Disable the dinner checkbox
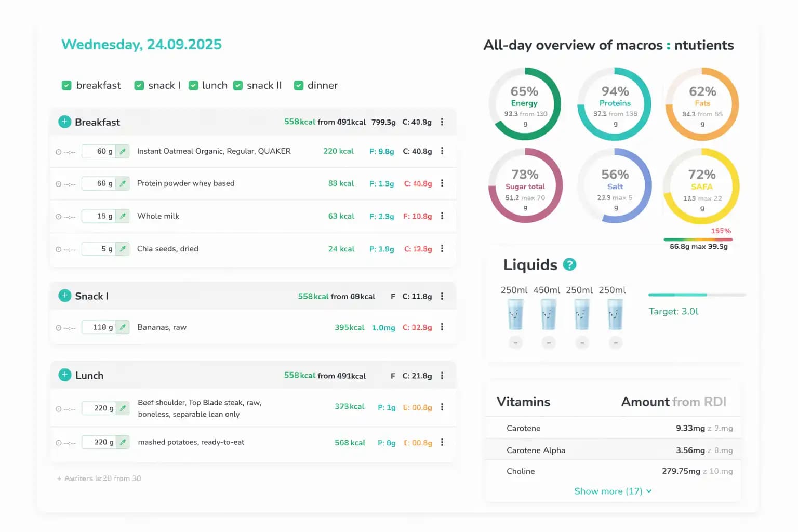The image size is (798, 532). tap(299, 86)
